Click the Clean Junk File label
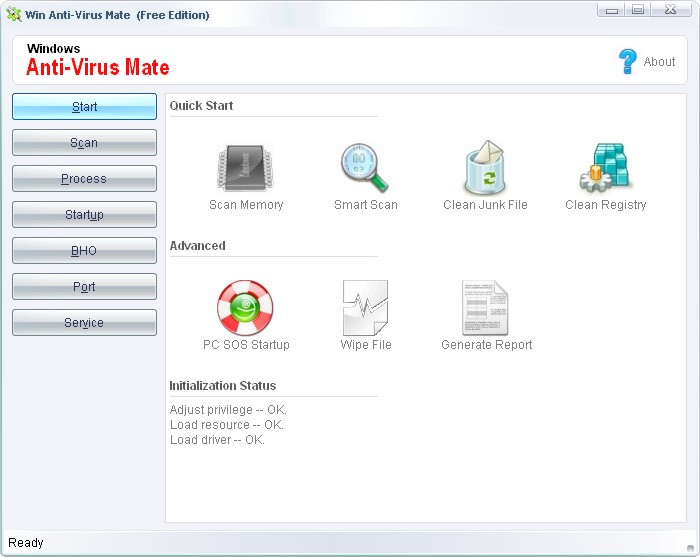The height and width of the screenshot is (557, 700). [485, 205]
